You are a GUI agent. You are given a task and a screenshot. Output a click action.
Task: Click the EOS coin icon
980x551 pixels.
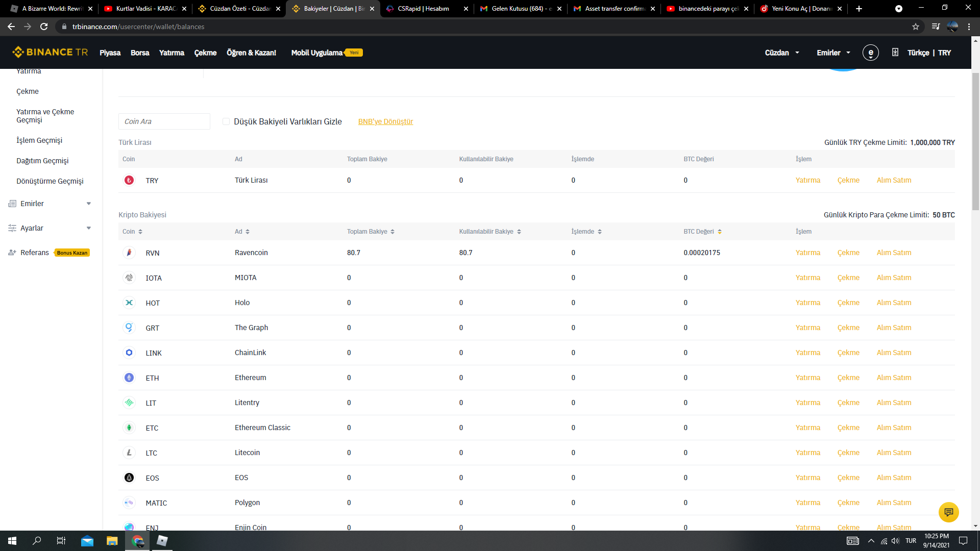point(129,478)
